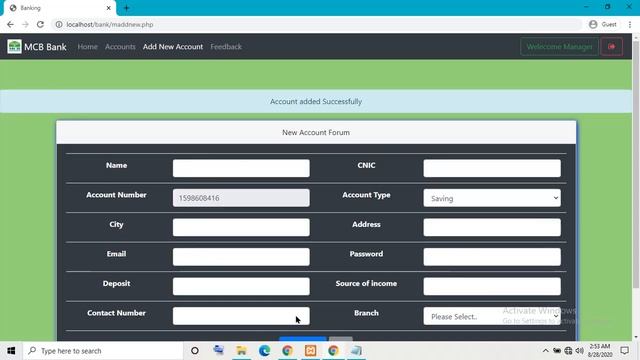
Task: Open the Guest profile icon
Action: pyautogui.click(x=593, y=24)
